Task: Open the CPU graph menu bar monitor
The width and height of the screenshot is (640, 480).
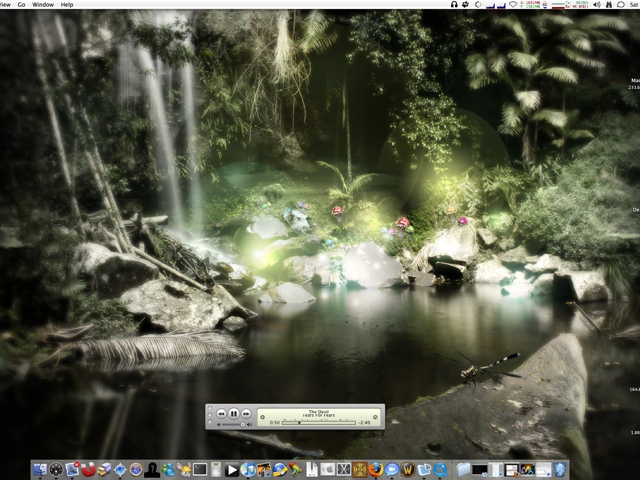Action: pos(496,5)
